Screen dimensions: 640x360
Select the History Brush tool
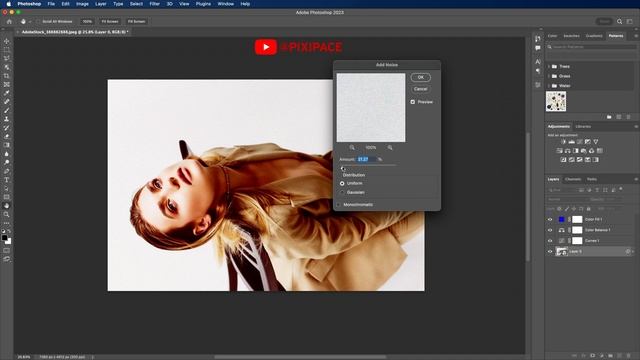coord(7,128)
